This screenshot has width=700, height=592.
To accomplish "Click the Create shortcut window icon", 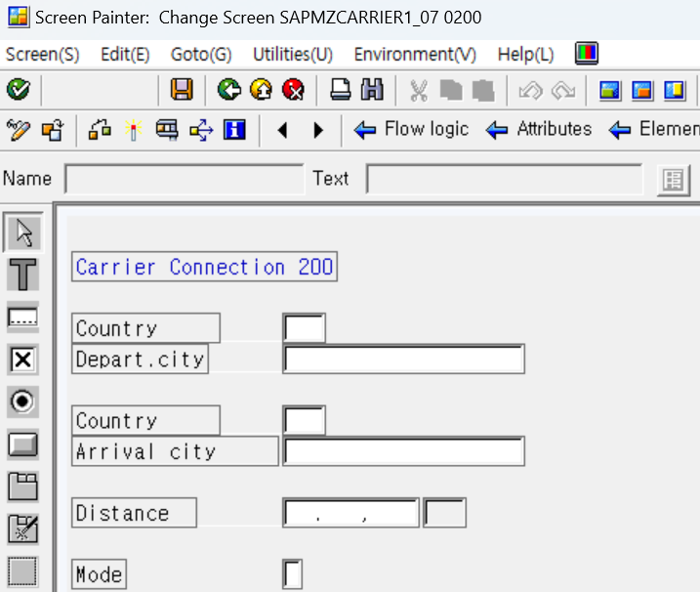I will pos(642,91).
